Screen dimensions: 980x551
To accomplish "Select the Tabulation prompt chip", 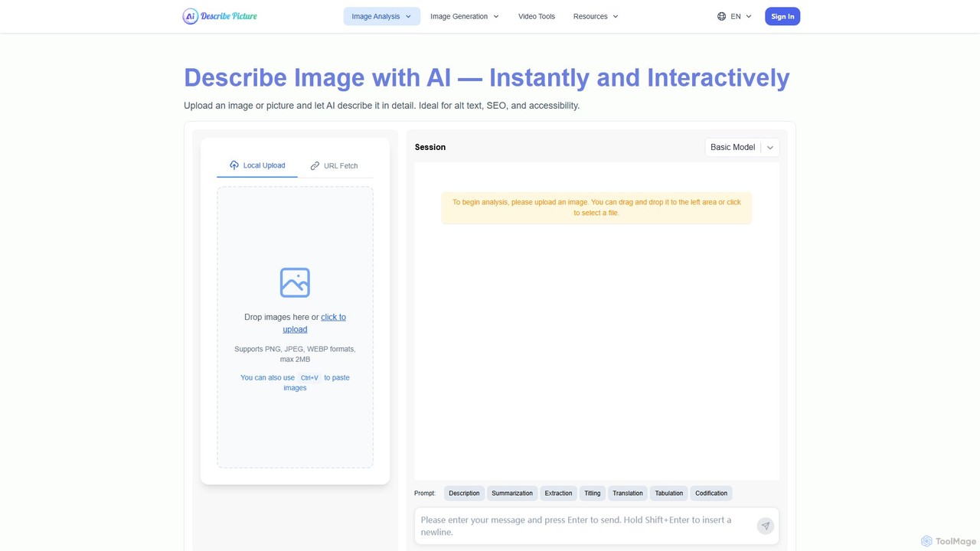I will pos(669,494).
